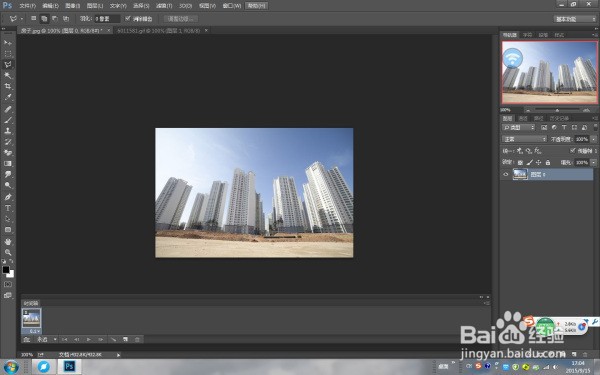The image size is (600, 375).
Task: Open the Window menu
Action: point(232,6)
